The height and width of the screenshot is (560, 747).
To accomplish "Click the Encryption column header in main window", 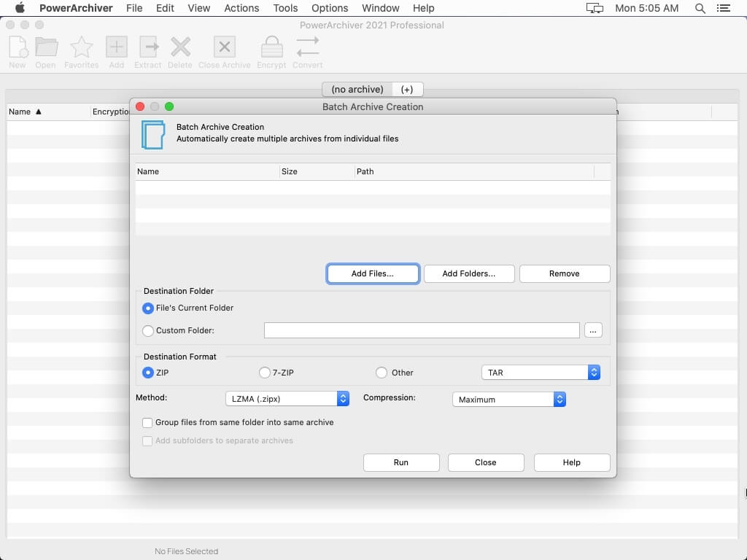I will pos(111,112).
